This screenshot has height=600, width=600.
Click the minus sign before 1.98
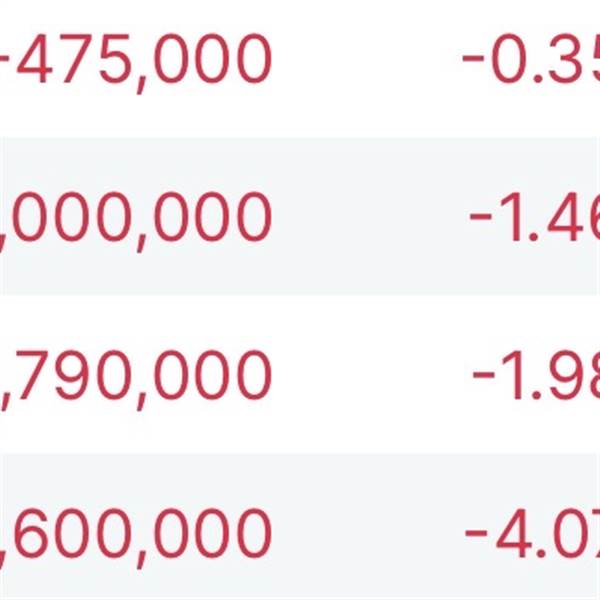(x=484, y=375)
